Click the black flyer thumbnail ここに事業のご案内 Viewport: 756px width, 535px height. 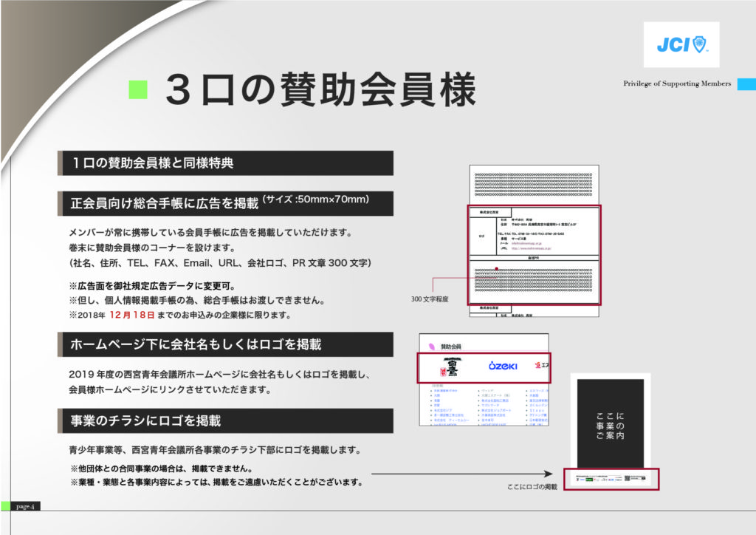(611, 423)
